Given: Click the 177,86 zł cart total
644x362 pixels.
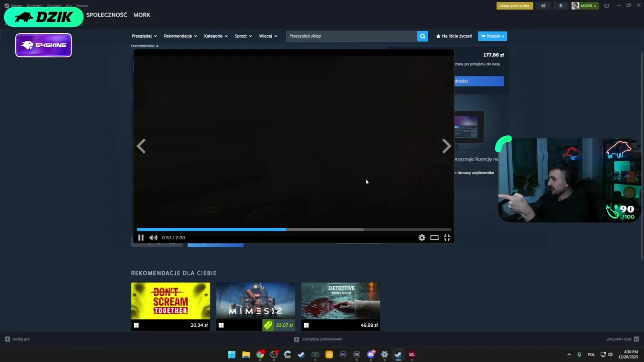Looking at the screenshot, I should [x=493, y=55].
